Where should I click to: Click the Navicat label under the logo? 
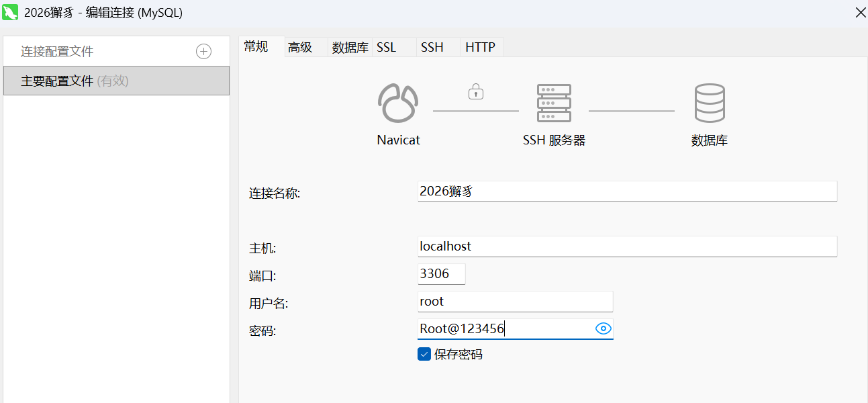[399, 140]
